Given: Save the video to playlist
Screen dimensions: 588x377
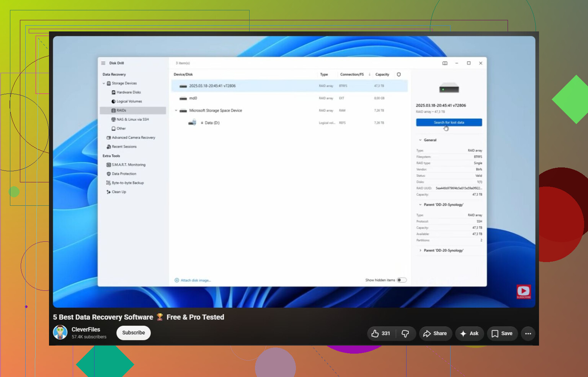Looking at the screenshot, I should point(502,334).
